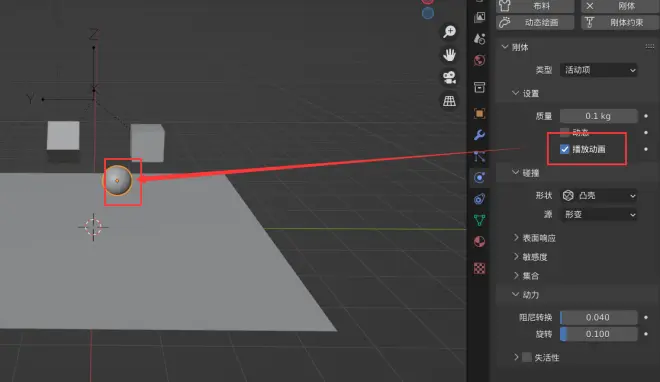The image size is (660, 382).
Task: Click the 刚体约束 rigid body constraint button
Action: (620, 22)
